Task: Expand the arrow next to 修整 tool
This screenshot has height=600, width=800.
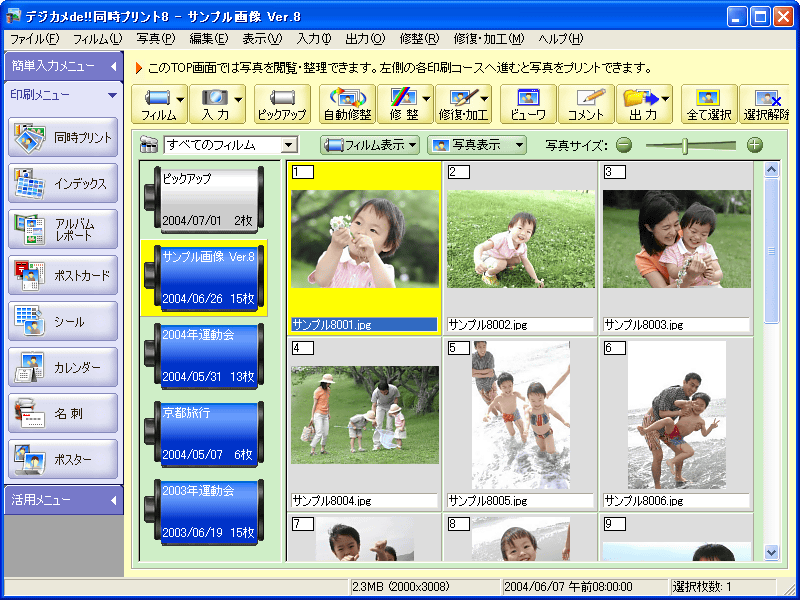Action: (427, 99)
